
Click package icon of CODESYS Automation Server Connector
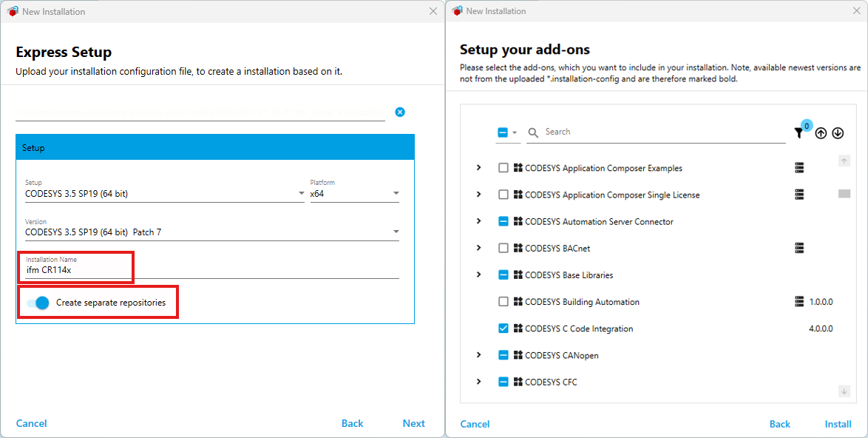pos(518,221)
